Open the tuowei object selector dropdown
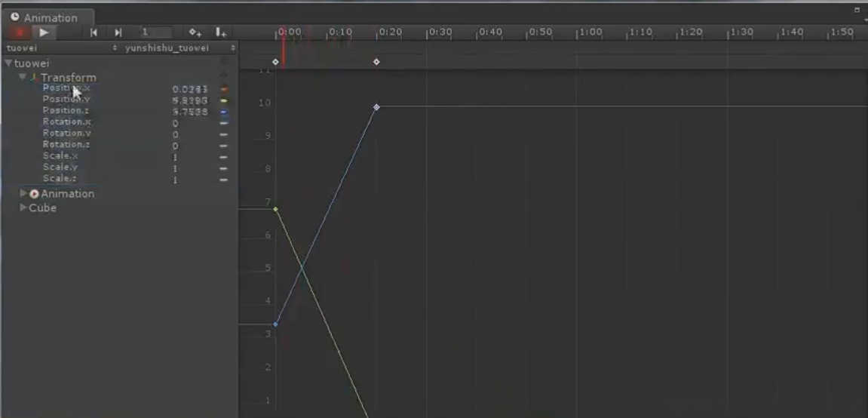Screen dimensions: 868x418 [x=62, y=48]
